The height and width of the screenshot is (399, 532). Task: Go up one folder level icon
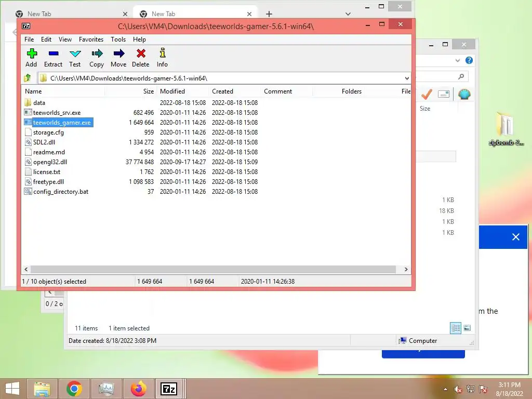pyautogui.click(x=28, y=78)
